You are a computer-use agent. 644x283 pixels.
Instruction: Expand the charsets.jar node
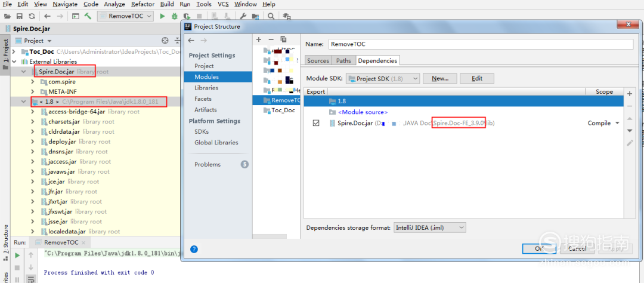pos(33,121)
